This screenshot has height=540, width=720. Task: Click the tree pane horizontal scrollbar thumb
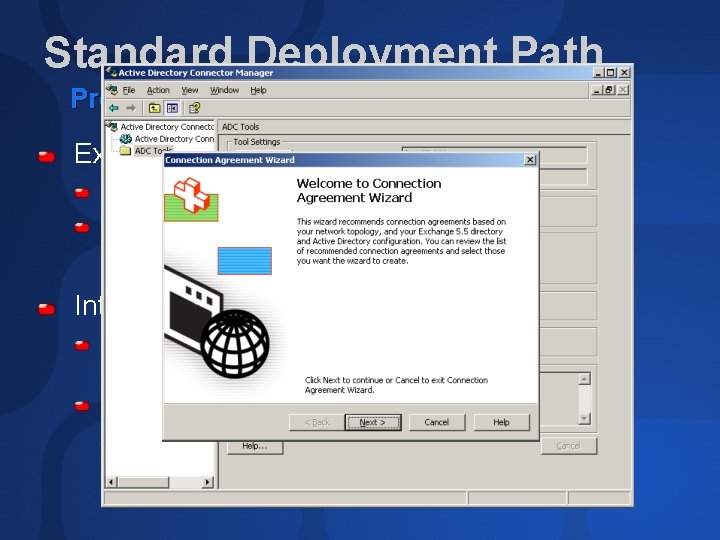click(x=143, y=482)
